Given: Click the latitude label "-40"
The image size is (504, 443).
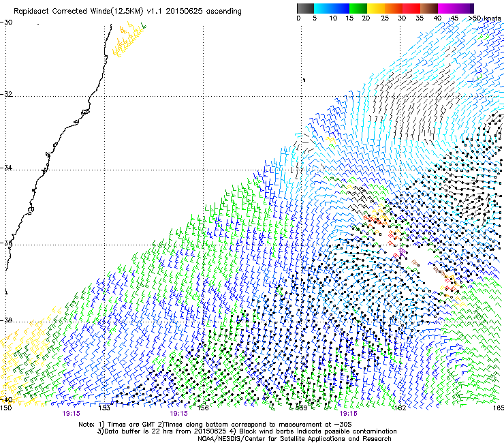Looking at the screenshot, I should point(6,400).
